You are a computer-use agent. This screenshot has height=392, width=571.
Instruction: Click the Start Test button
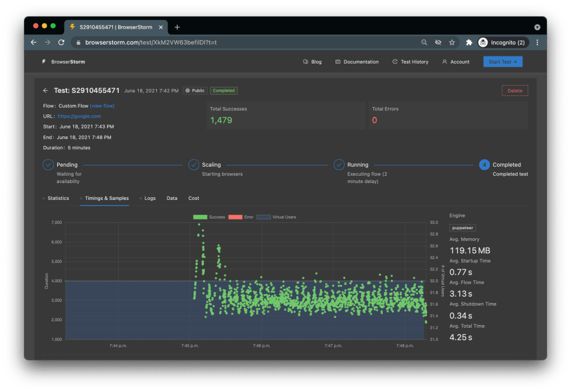502,62
